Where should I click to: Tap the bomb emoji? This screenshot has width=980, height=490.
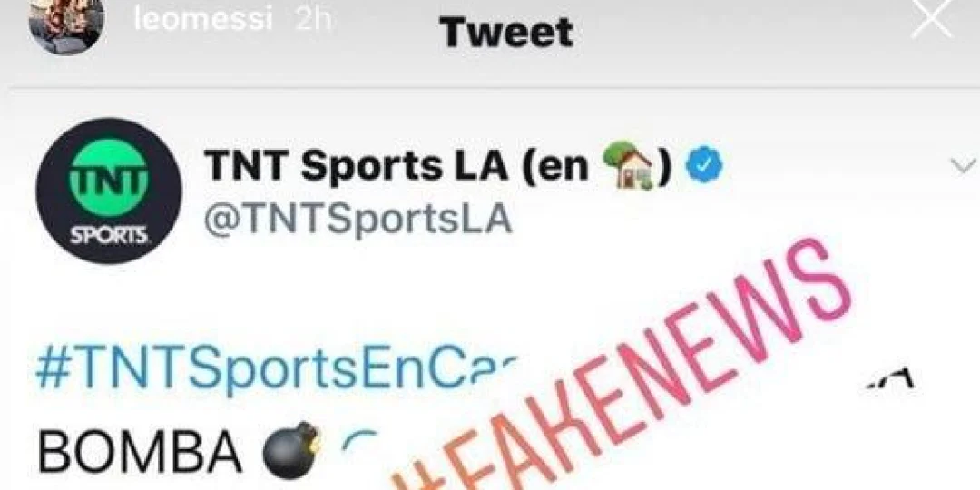(292, 450)
